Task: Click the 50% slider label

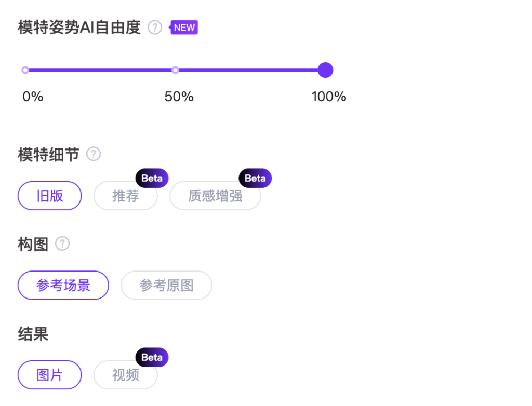Action: [179, 97]
